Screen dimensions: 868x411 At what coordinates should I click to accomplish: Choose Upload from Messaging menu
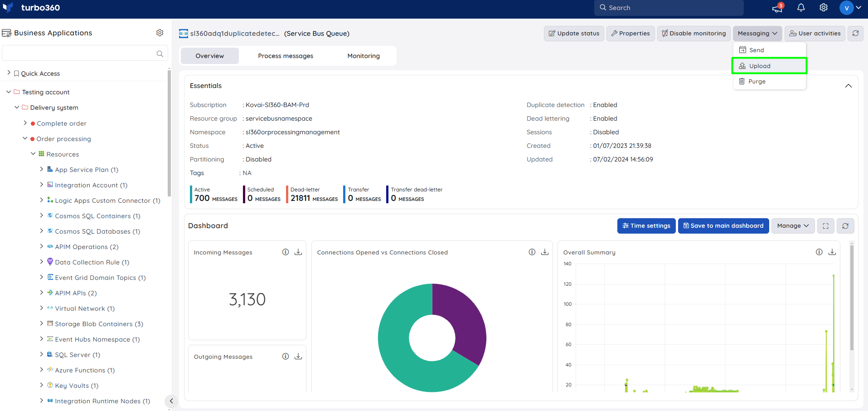click(769, 66)
